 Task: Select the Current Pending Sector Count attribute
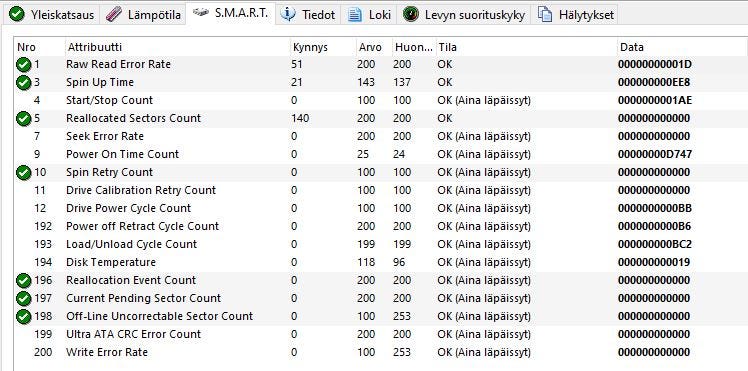[x=143, y=299]
